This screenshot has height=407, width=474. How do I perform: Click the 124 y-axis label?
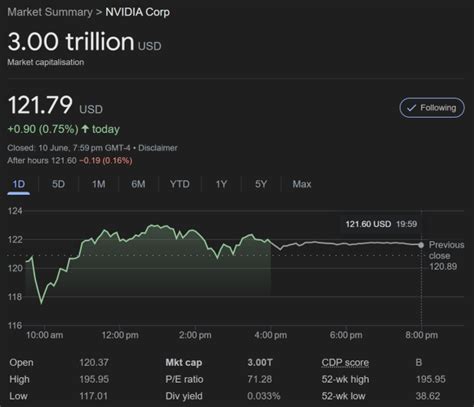[x=15, y=211]
